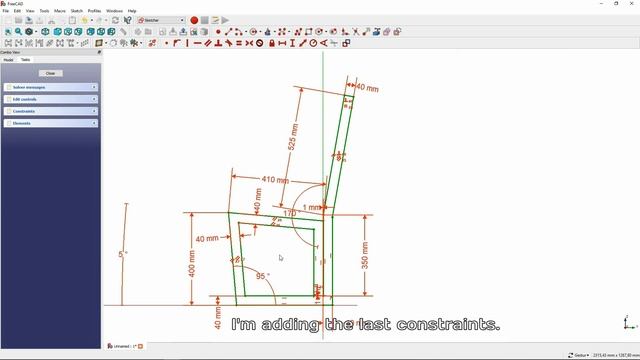Apply Radius constraint

point(313,43)
